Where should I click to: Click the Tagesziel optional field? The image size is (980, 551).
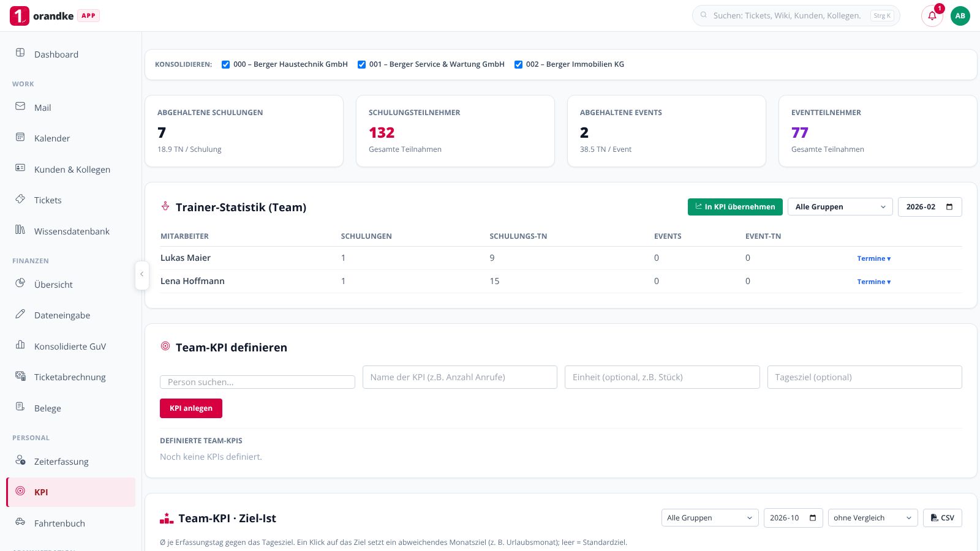point(865,377)
